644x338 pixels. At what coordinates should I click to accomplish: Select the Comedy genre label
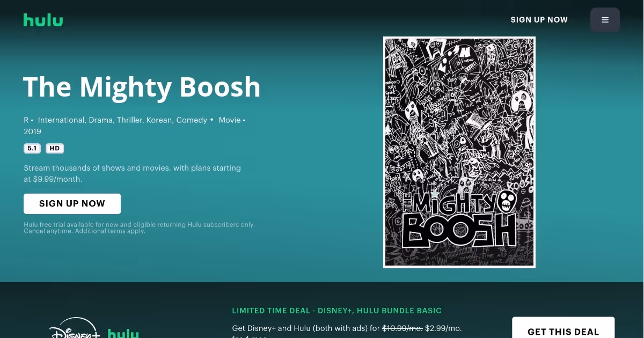(192, 120)
